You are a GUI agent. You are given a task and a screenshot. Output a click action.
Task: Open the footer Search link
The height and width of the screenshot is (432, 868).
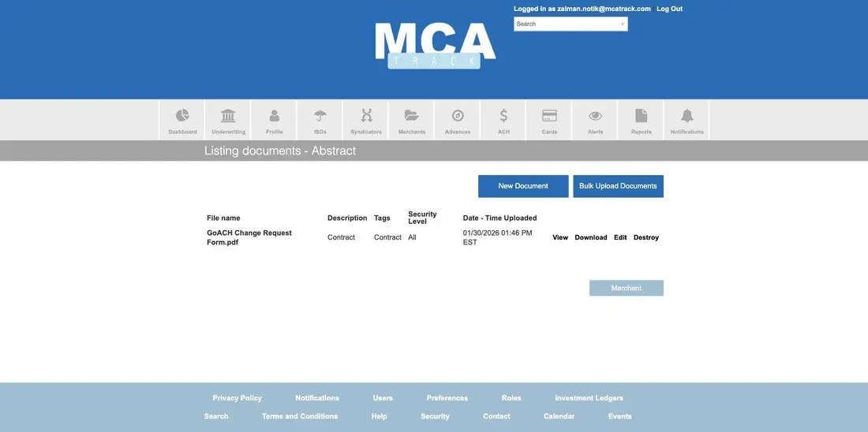point(216,416)
